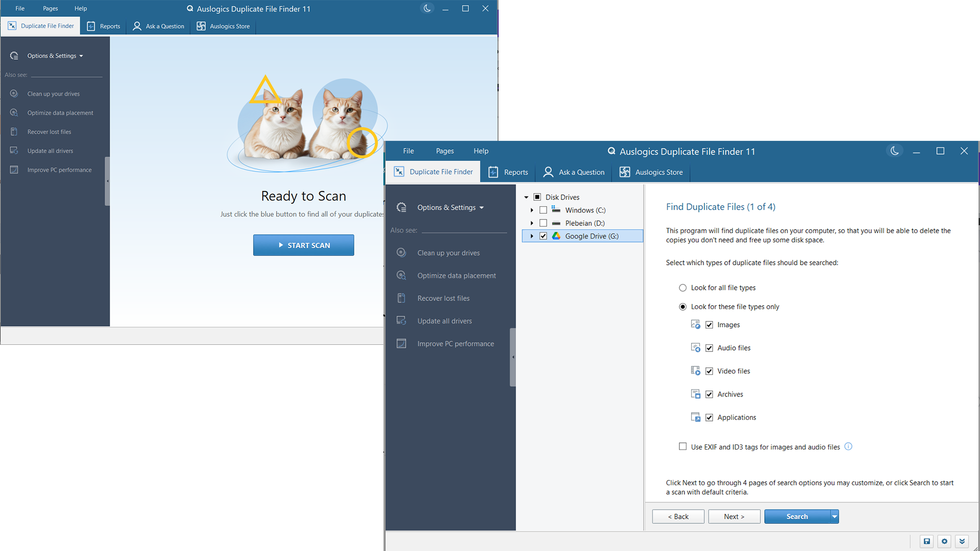
Task: Open Reports in the front window
Action: pyautogui.click(x=508, y=172)
